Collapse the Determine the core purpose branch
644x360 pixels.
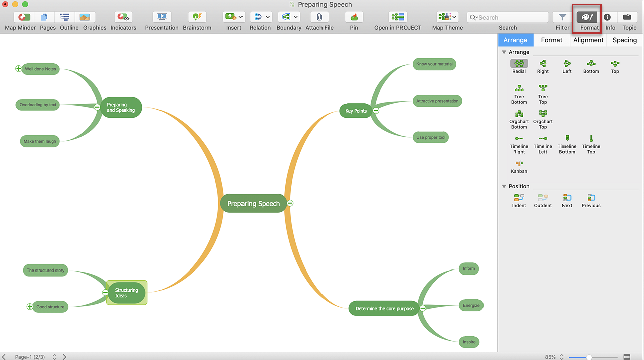423,308
